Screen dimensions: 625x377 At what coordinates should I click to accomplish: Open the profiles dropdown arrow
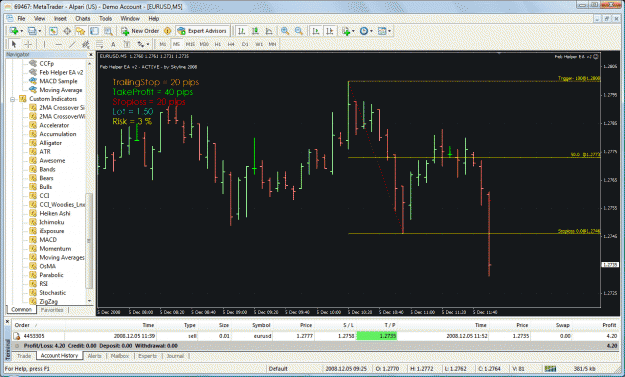(x=39, y=31)
